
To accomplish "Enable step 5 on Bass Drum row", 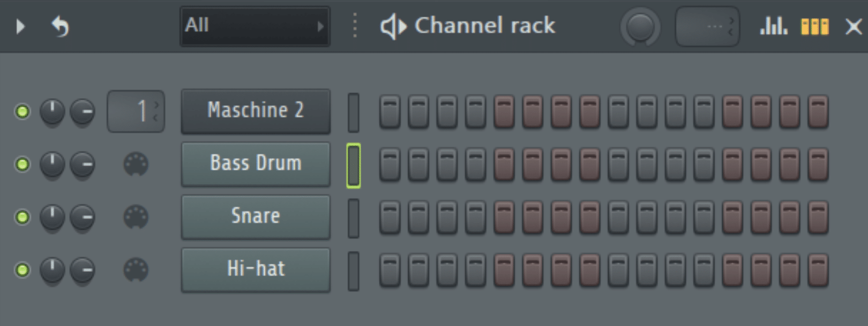I will [x=504, y=164].
